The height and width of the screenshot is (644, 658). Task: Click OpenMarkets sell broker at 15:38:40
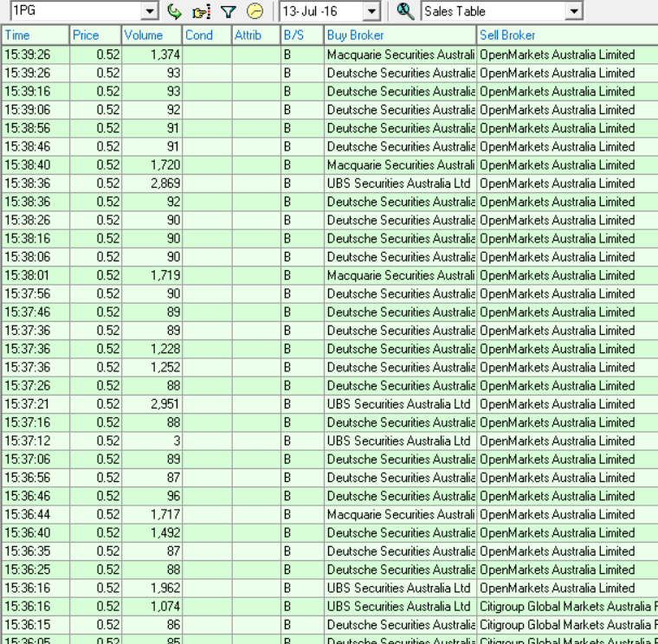tap(567, 165)
